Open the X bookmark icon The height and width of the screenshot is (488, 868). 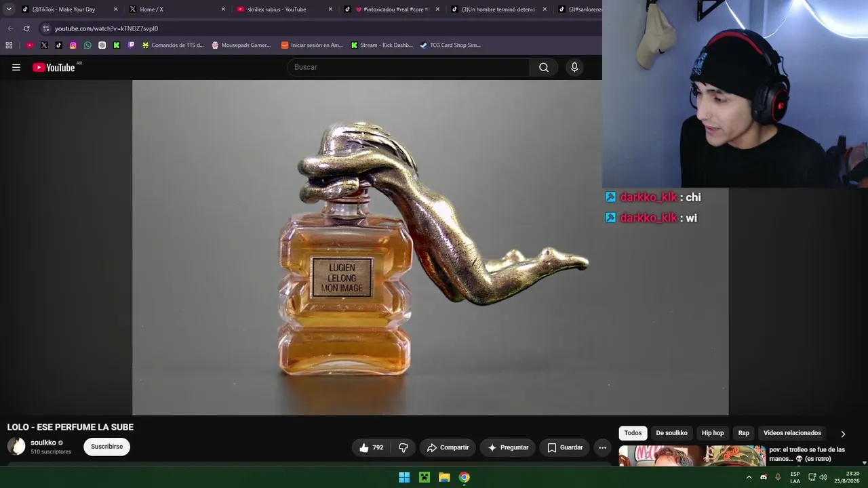coord(44,45)
